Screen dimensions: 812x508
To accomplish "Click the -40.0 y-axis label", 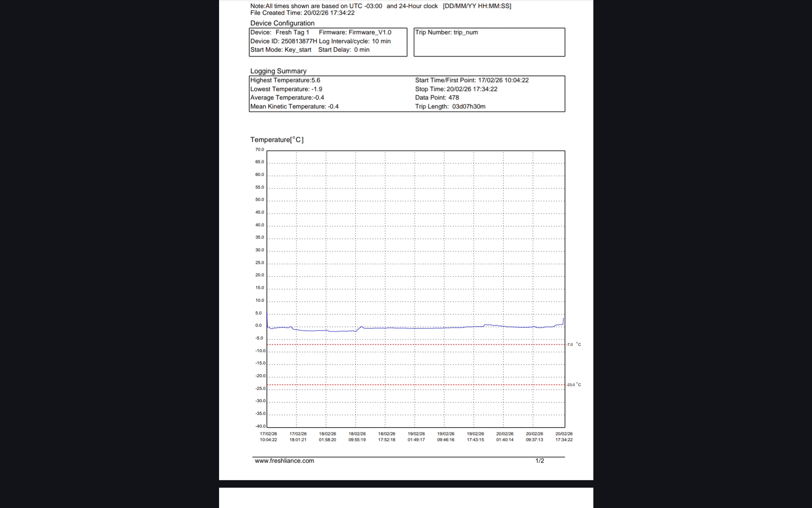I will (x=260, y=426).
